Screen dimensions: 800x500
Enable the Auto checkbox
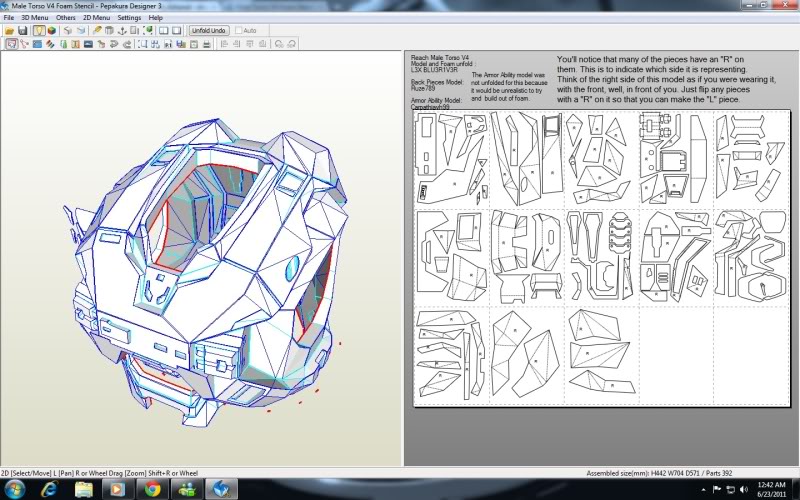point(238,31)
